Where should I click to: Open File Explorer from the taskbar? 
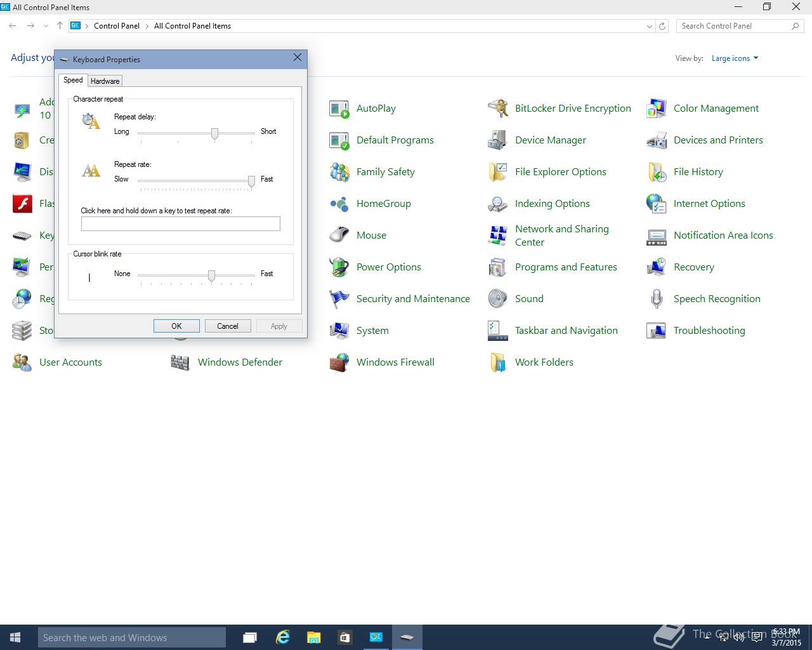pyautogui.click(x=313, y=637)
